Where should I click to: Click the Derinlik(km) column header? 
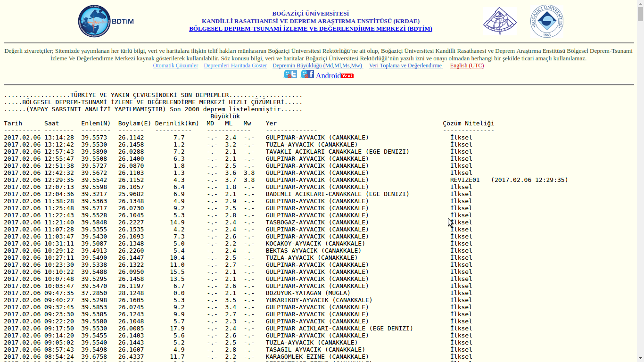coord(177,123)
